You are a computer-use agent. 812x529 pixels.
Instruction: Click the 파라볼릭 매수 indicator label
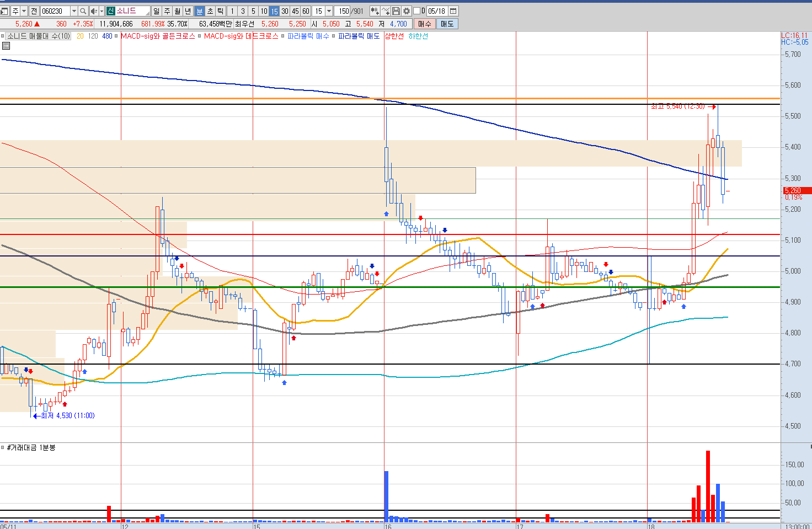click(308, 36)
